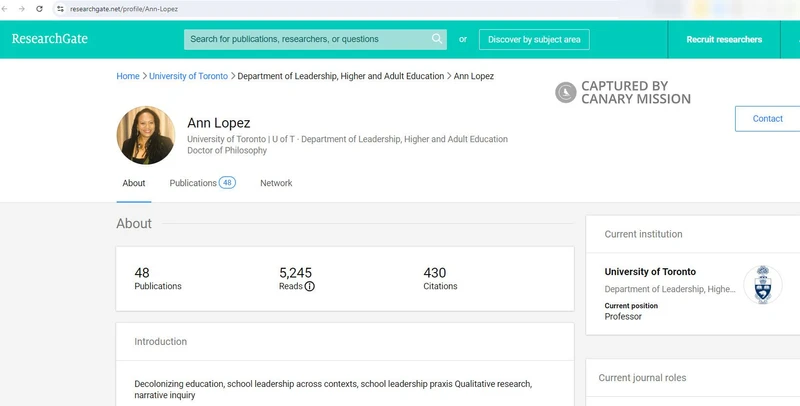800x406 pixels.
Task: Open Recruit researchers link
Action: [724, 39]
